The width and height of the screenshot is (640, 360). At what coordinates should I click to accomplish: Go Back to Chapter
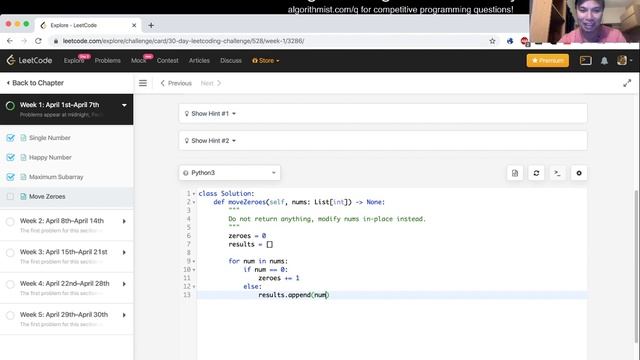[x=36, y=83]
